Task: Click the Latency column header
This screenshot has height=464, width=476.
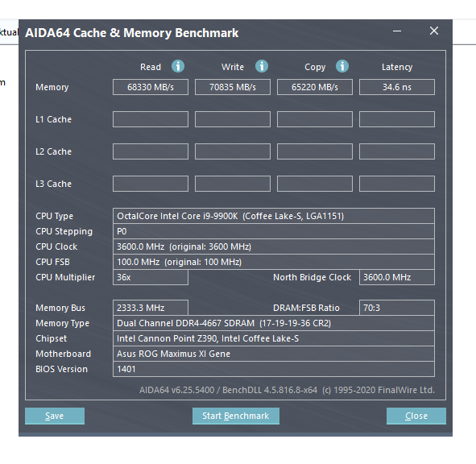Action: click(397, 67)
